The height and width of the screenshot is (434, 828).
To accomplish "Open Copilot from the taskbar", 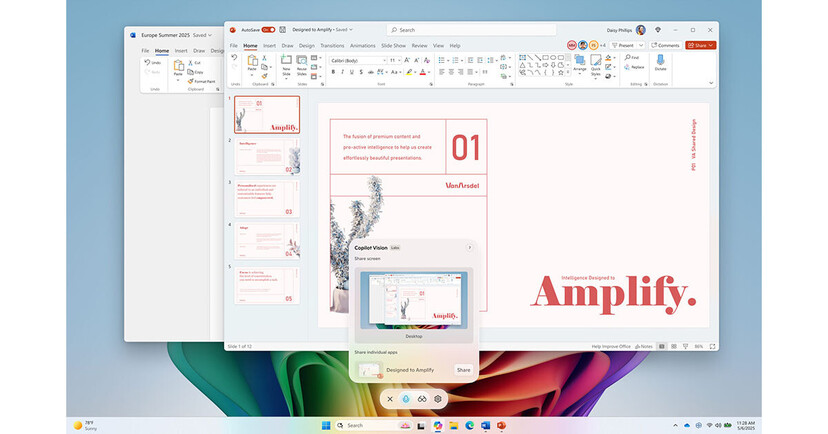I will point(438,426).
